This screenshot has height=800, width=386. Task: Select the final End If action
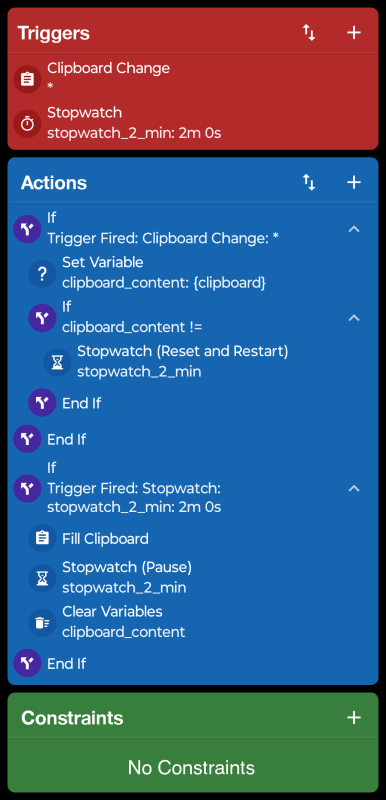click(196, 663)
